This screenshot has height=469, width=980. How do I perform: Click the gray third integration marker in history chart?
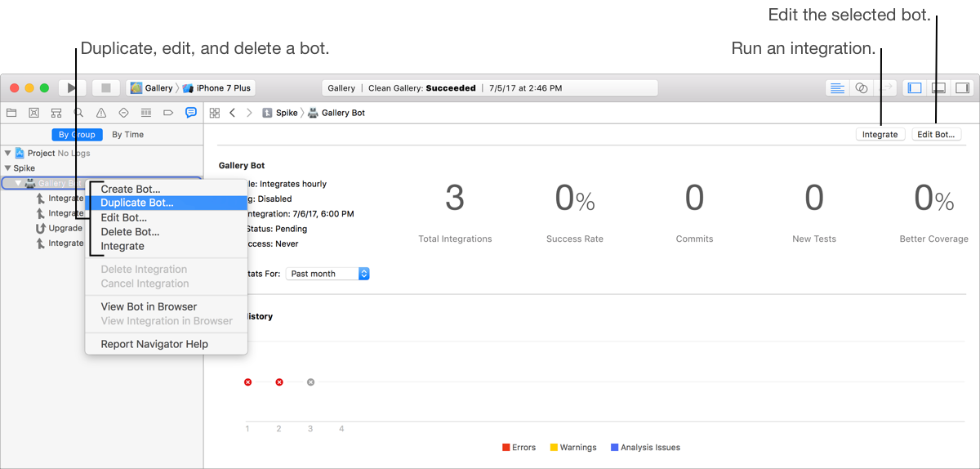click(x=310, y=382)
